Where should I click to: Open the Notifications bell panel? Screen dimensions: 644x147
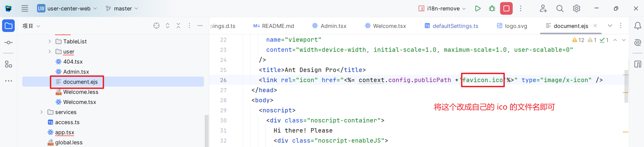(637, 26)
